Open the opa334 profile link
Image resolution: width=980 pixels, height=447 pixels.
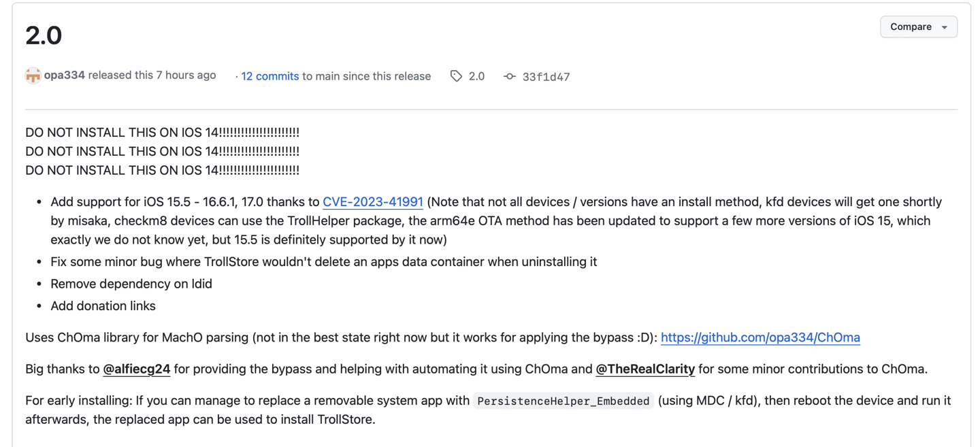pos(65,76)
